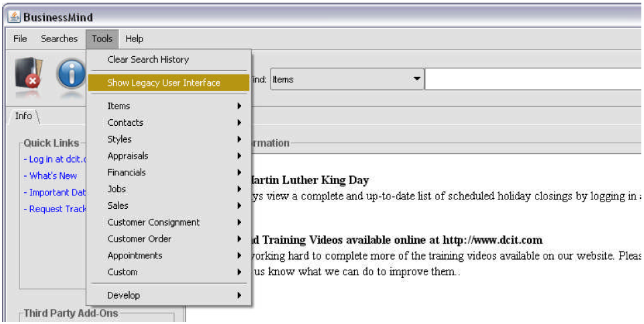Open the Find dropdown showing Items
Image resolution: width=644 pixels, height=324 pixels.
coord(347,79)
